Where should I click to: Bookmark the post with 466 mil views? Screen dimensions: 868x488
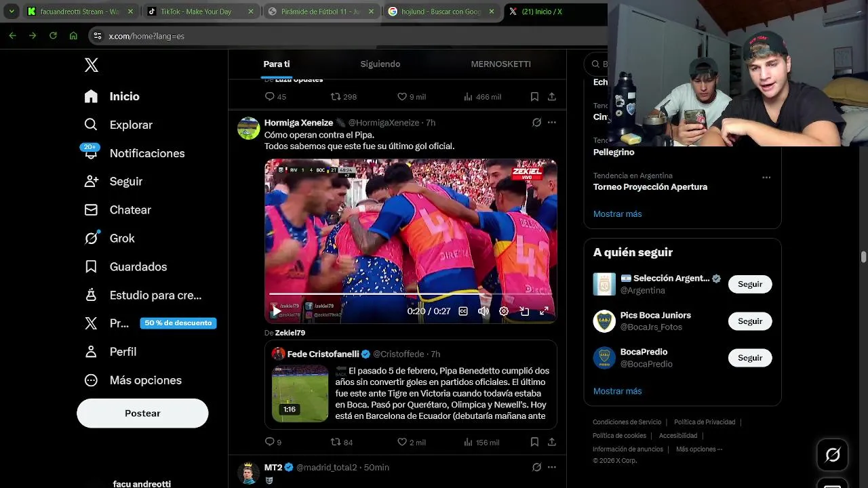coord(534,97)
